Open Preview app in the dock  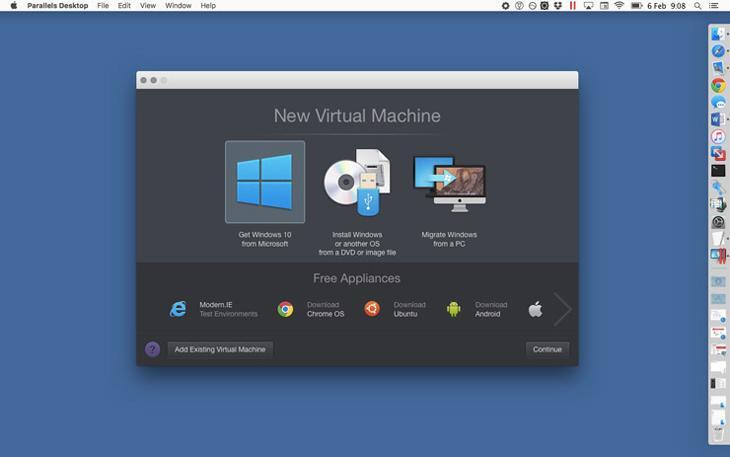coord(718,68)
